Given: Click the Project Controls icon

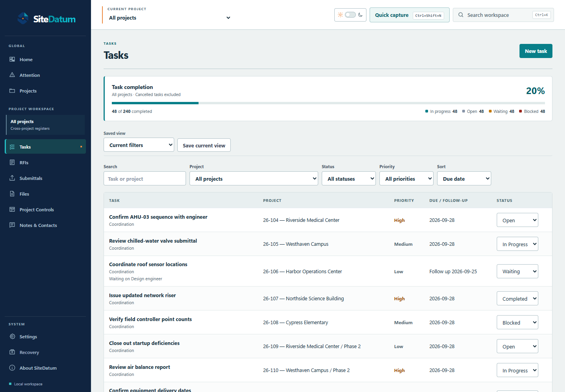Looking at the screenshot, I should pyautogui.click(x=12, y=209).
